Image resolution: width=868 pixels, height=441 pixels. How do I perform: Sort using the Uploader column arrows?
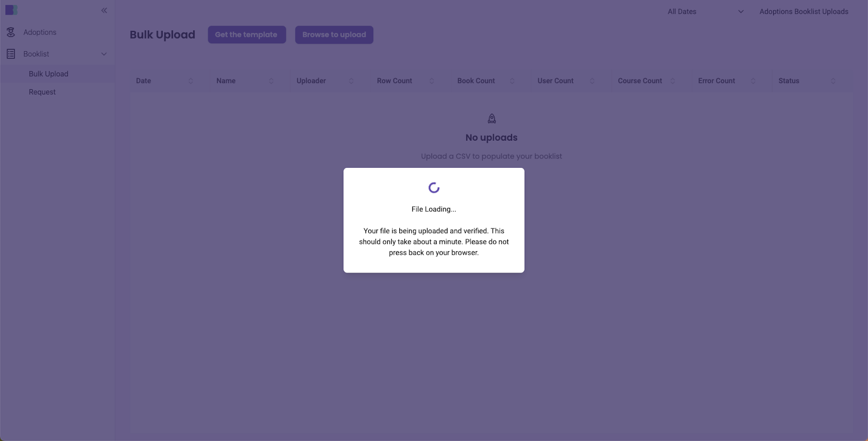(x=351, y=81)
